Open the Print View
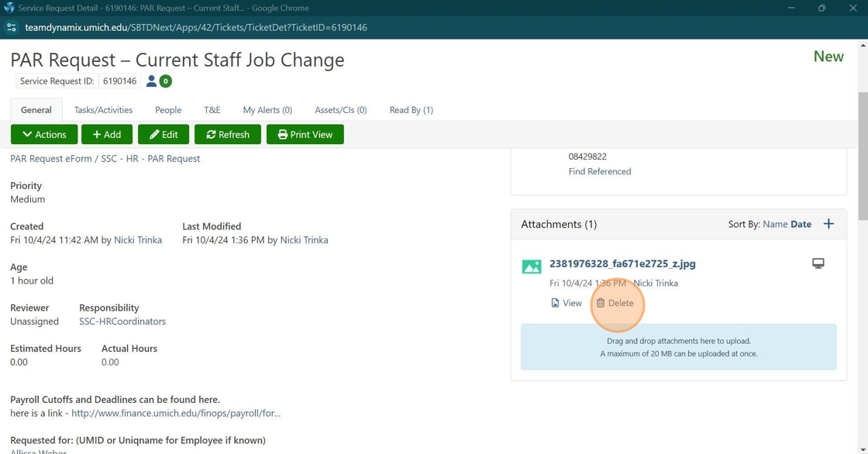 point(305,134)
